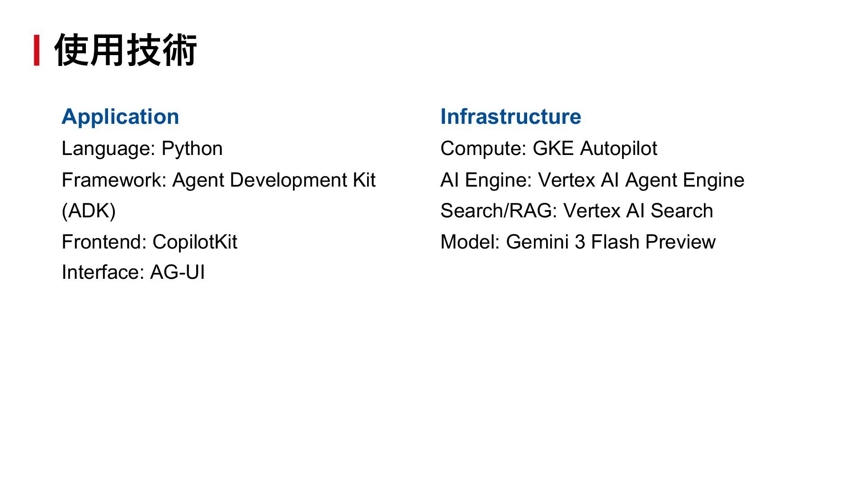Viewport: 868px width, 488px height.
Task: Select the AG-UI text
Action: 177,272
